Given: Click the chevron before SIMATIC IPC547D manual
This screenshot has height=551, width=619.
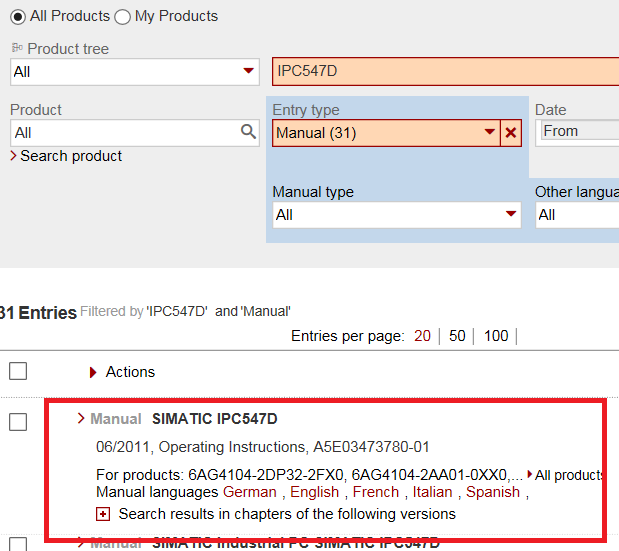Looking at the screenshot, I should [x=81, y=419].
